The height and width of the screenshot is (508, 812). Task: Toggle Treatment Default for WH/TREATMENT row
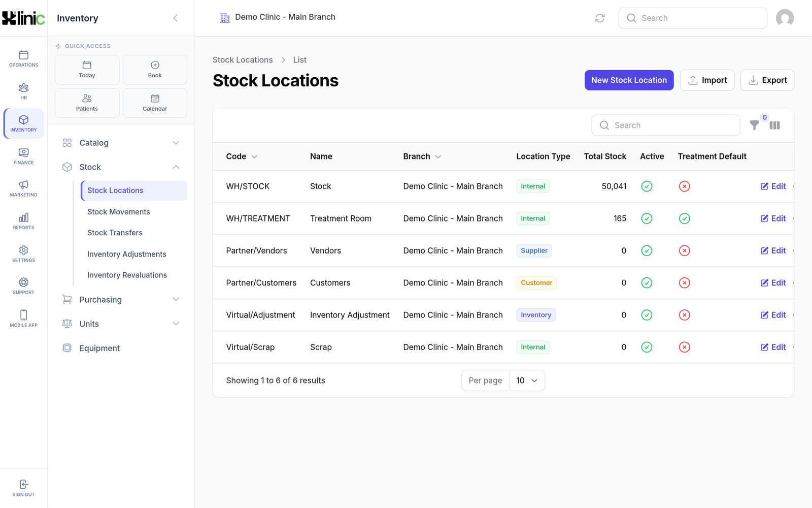(x=684, y=218)
